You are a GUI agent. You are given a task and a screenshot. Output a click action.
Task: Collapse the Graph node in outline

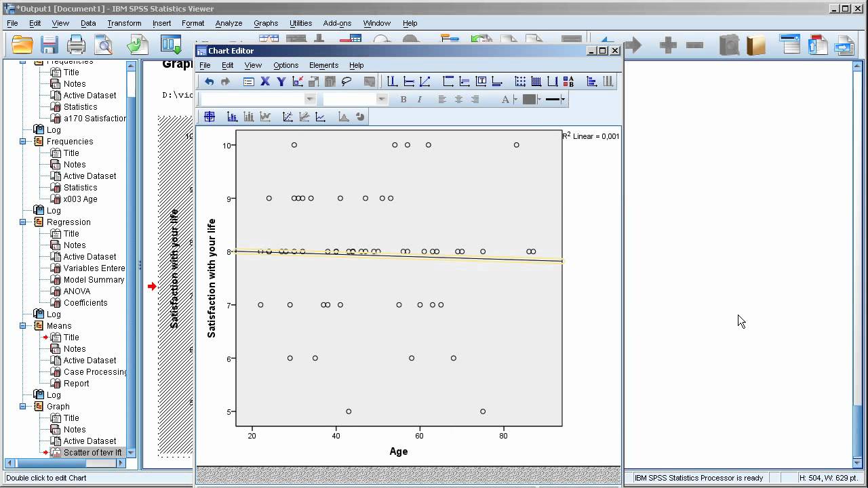tap(22, 407)
